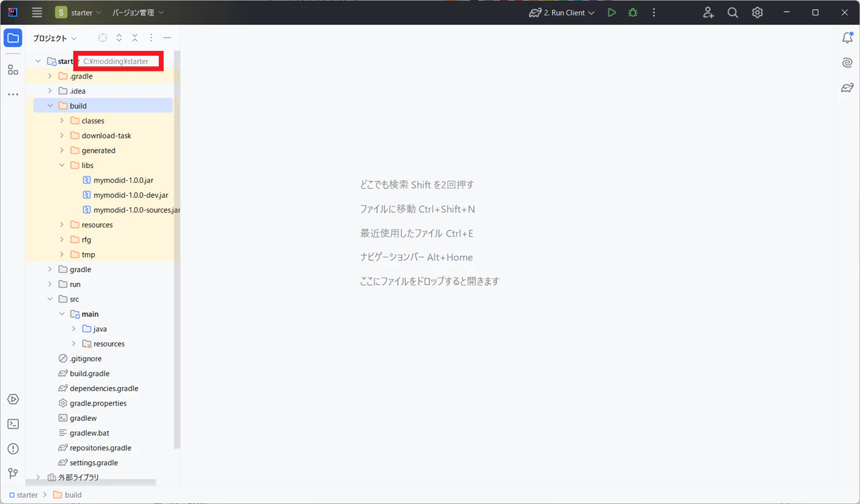Collapse the src folder

click(50, 299)
